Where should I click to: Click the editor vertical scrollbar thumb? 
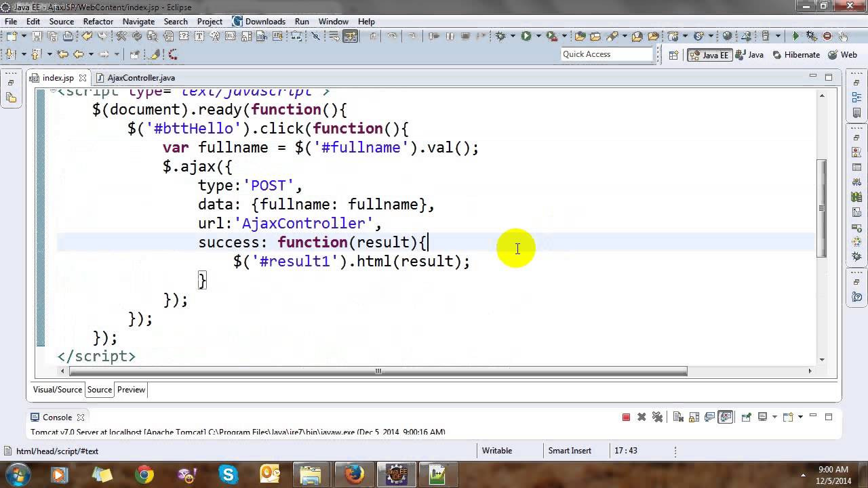[x=822, y=208]
